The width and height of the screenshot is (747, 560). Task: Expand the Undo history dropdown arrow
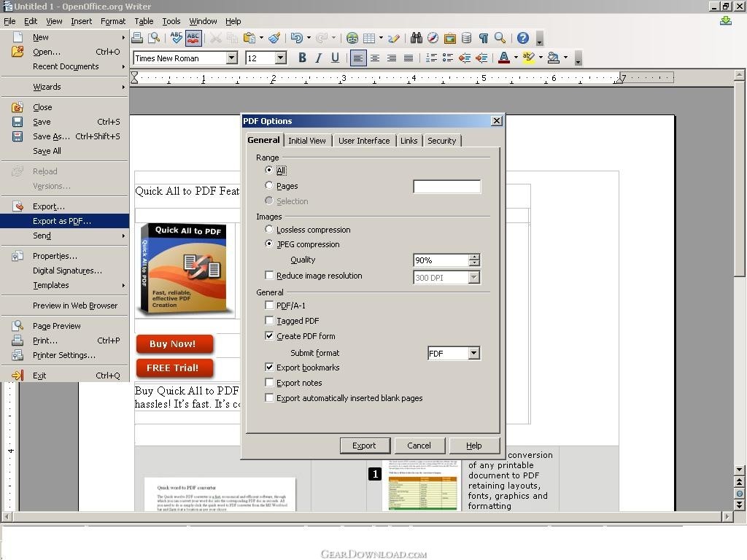coord(309,38)
